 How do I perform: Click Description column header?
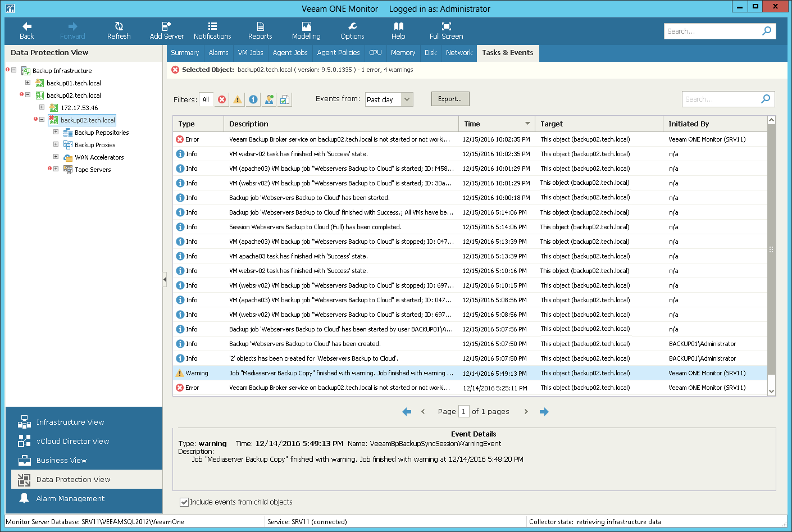(x=341, y=124)
